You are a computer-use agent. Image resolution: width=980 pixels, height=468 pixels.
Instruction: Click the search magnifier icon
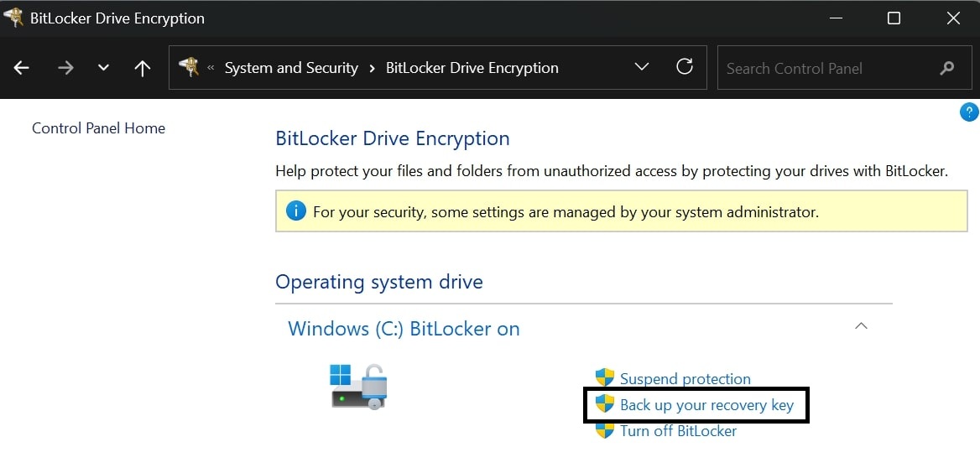pyautogui.click(x=947, y=68)
